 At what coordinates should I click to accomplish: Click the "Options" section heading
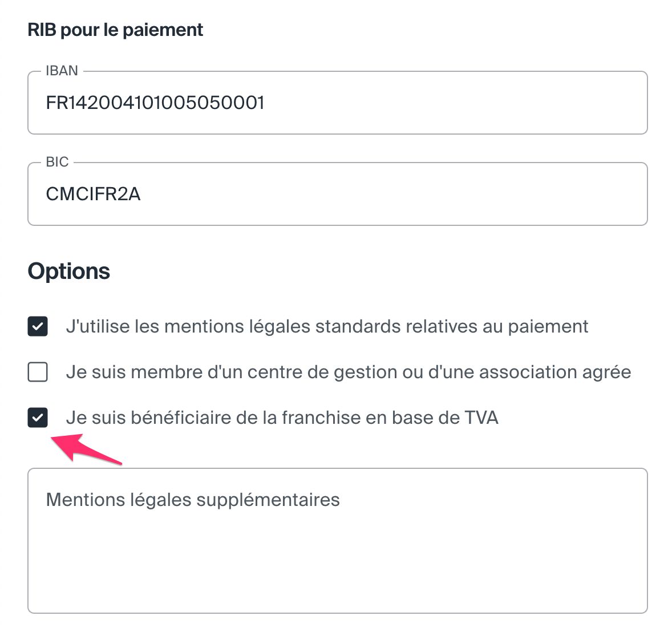[69, 271]
